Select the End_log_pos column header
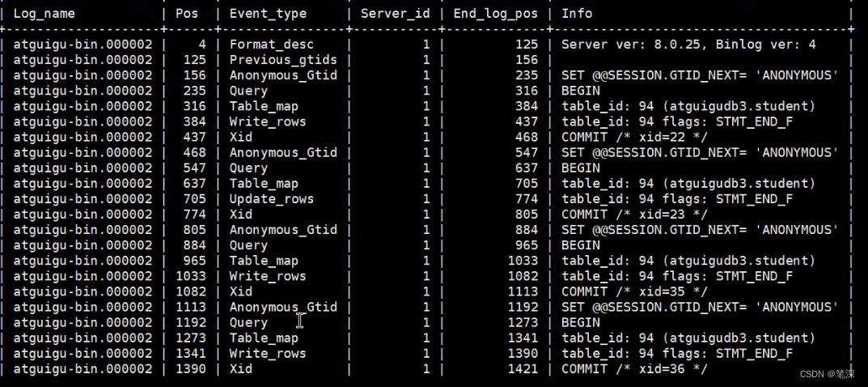868x387 pixels. click(495, 13)
